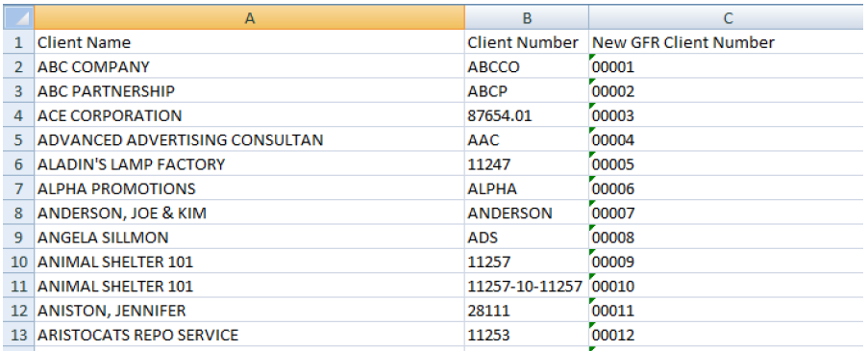Select client number 'ALPHA'

tap(527, 188)
